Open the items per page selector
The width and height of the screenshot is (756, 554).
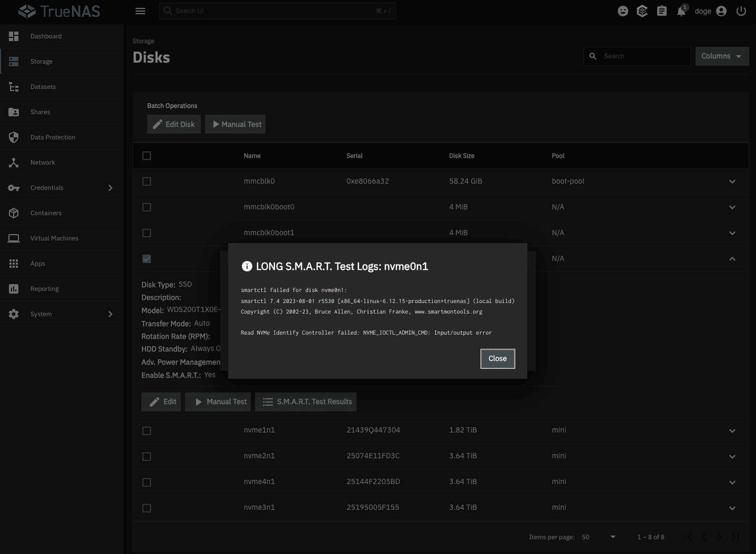tap(599, 537)
